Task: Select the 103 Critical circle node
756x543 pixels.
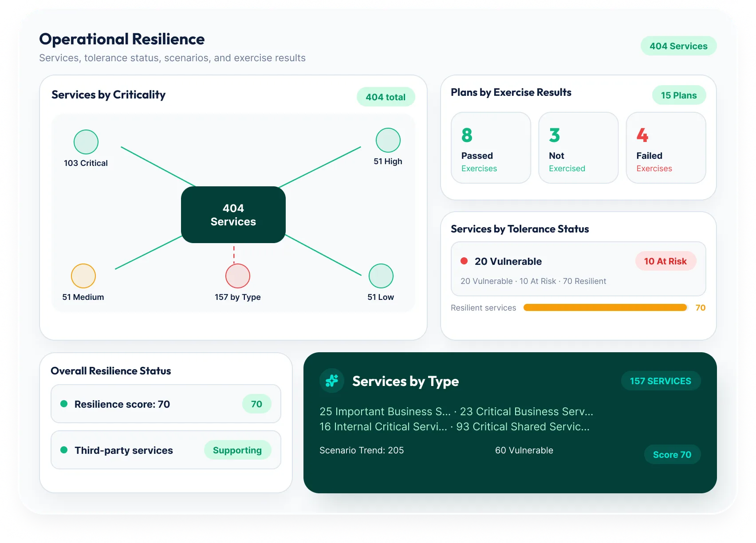Action: click(86, 142)
